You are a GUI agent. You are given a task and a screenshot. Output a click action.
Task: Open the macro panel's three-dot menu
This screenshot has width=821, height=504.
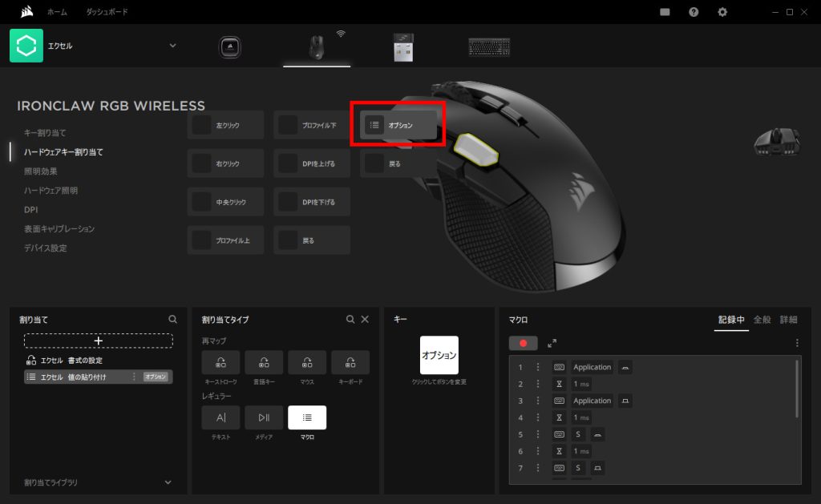pyautogui.click(x=797, y=343)
